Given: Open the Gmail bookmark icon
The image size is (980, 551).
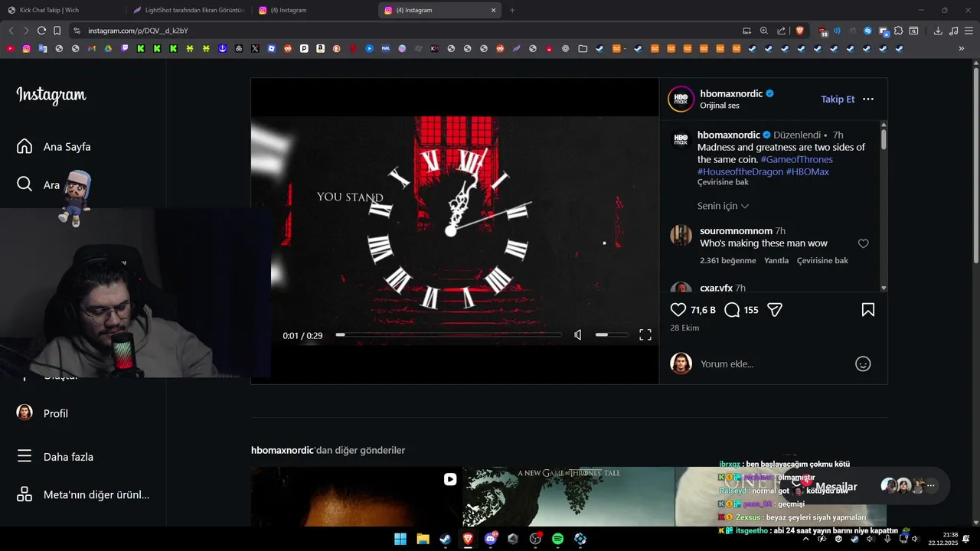Looking at the screenshot, I should click(92, 48).
